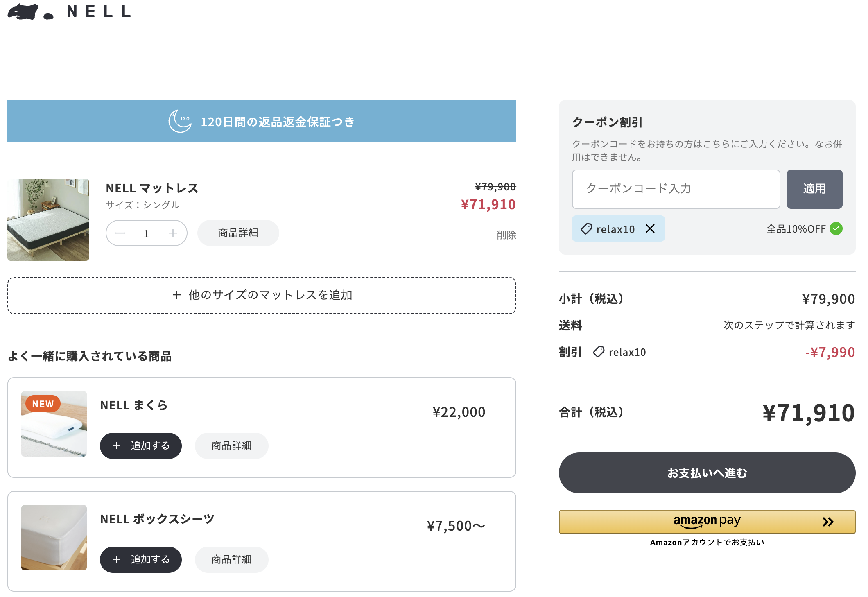Click the quantity value 1 in the stepper
868x597 pixels.
tap(146, 233)
